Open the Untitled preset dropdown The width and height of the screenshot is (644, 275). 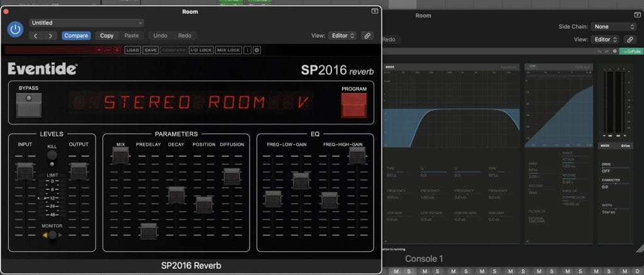pos(87,23)
